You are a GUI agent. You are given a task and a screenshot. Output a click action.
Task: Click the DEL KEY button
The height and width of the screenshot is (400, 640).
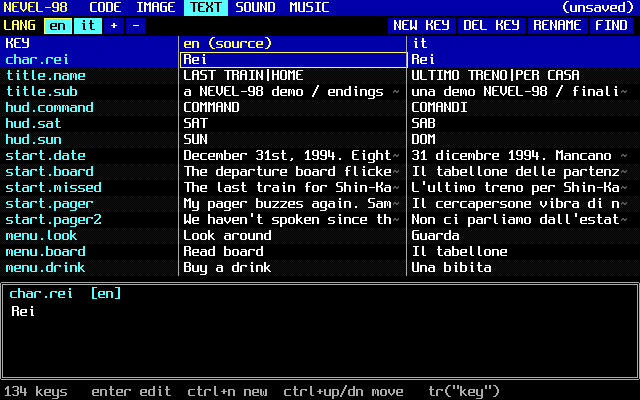pyautogui.click(x=491, y=26)
